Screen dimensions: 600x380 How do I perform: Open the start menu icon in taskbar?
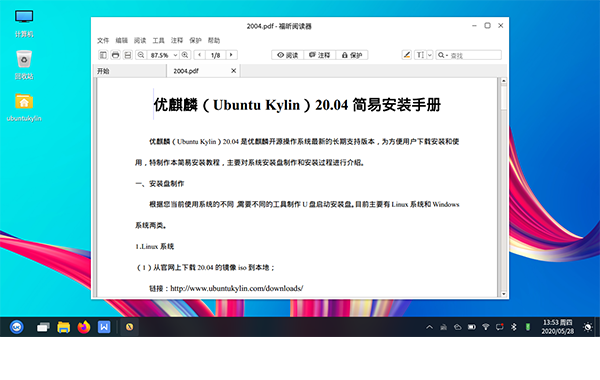tap(17, 327)
